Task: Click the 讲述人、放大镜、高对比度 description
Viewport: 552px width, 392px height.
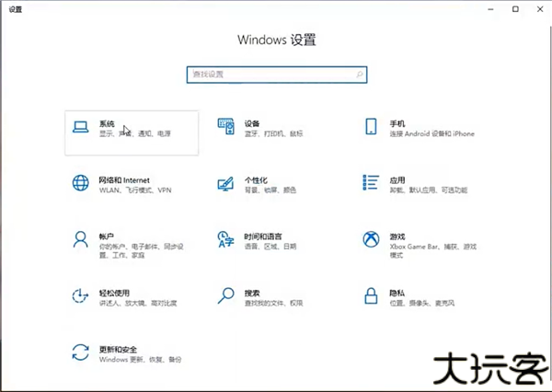Action: [x=138, y=303]
